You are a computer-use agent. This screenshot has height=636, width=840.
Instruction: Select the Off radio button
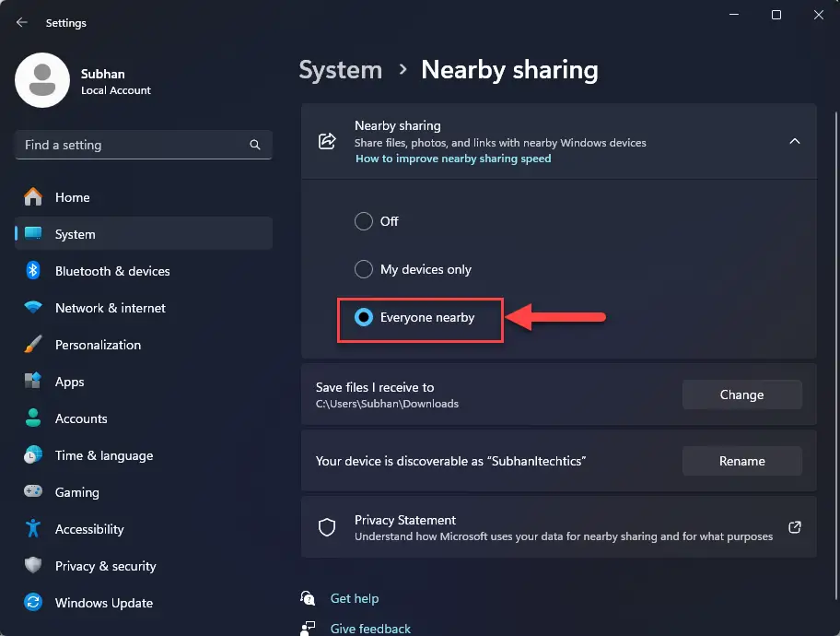(x=364, y=221)
